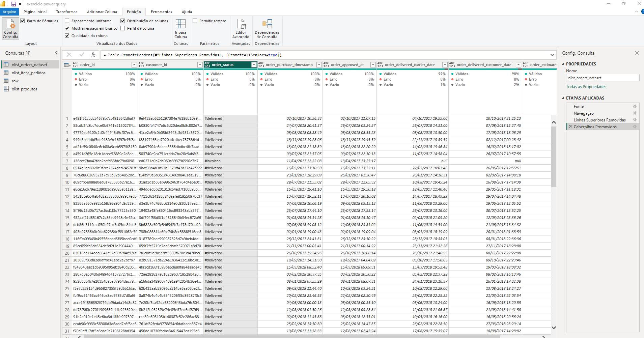Screen dimensions: 644x338
Task: Click data type icon of order_approved_at
Action: [326, 65]
